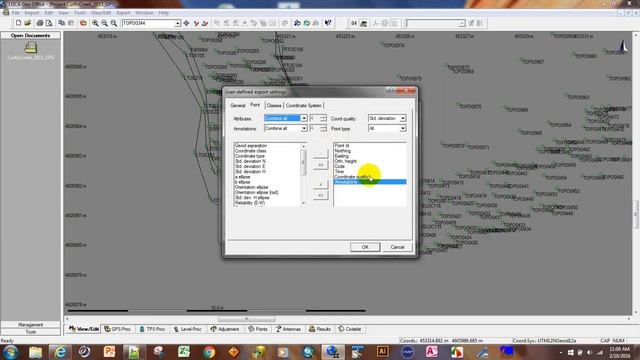Open the File menu

pos(16,13)
